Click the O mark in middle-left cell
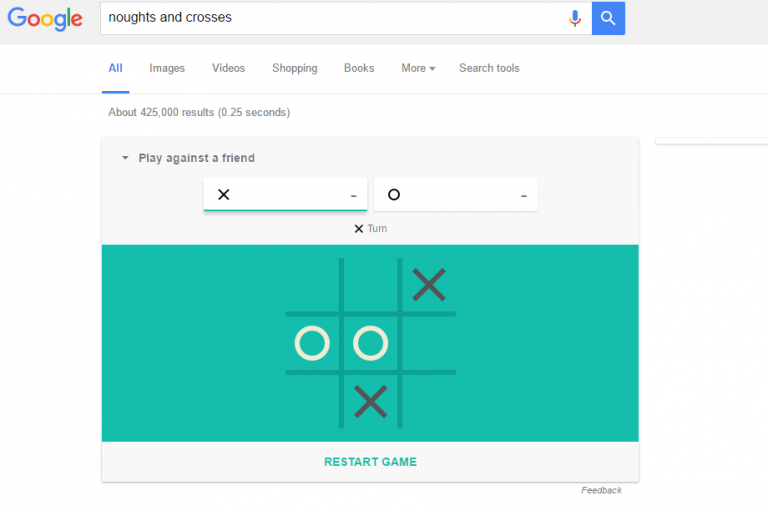Image resolution: width=768 pixels, height=511 pixels. [312, 343]
